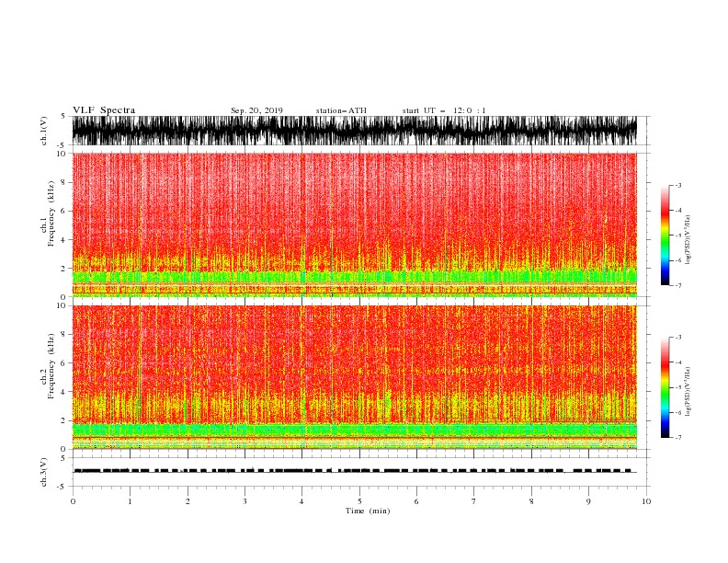Viewport: 728px width, 563px height.
Task: Click the ch.2 PSD color bar
Action: point(665,387)
